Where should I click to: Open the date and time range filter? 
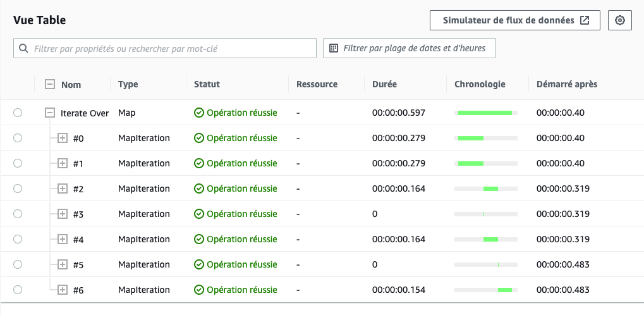(410, 48)
